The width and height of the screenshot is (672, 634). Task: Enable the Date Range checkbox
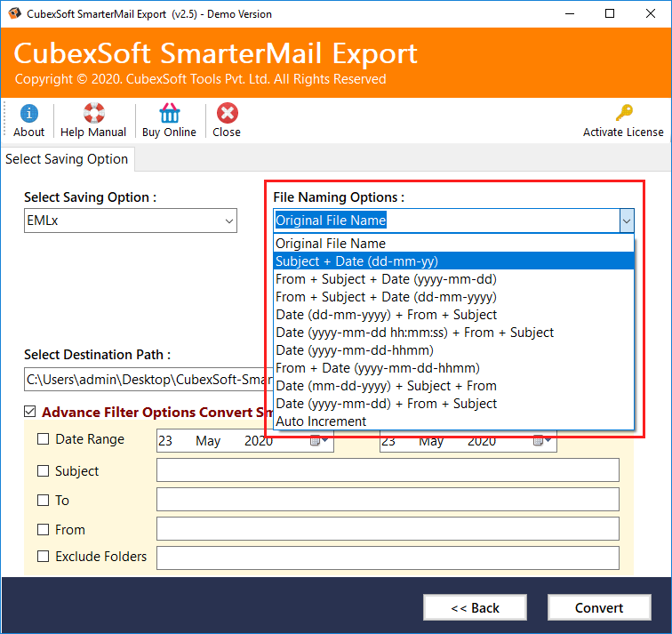coord(43,439)
